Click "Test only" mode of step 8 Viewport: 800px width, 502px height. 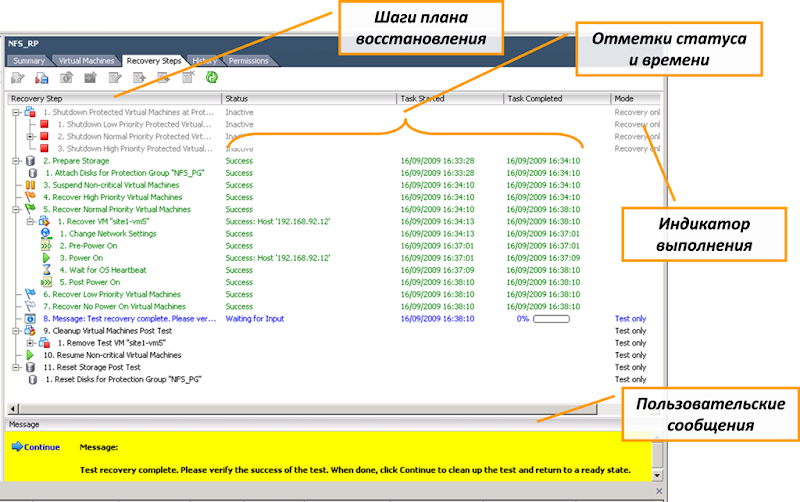[x=630, y=319]
